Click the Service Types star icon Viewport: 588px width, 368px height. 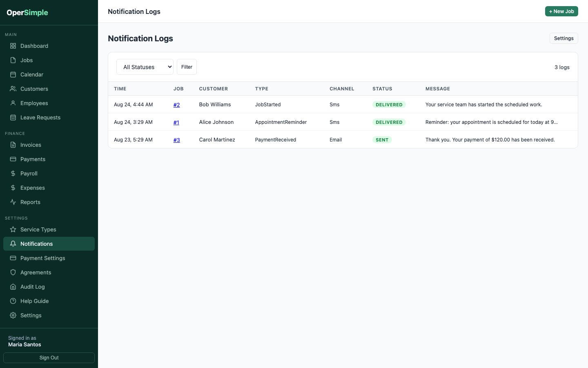13,229
